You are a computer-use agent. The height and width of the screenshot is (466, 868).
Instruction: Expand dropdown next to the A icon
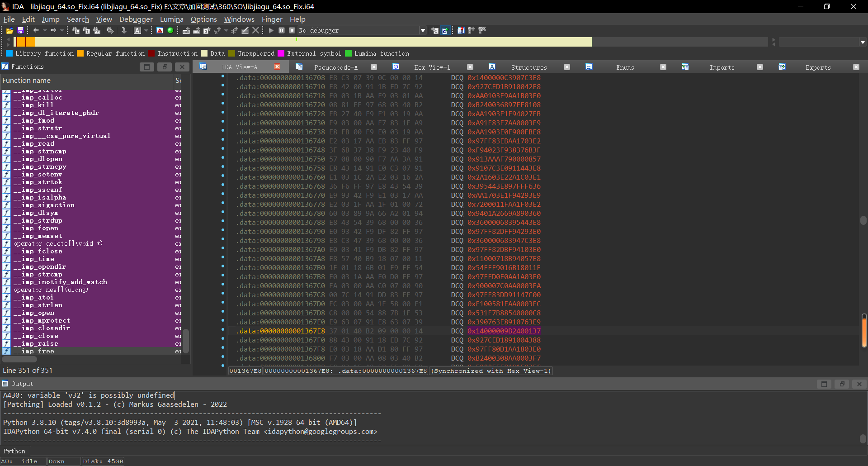coord(146,30)
